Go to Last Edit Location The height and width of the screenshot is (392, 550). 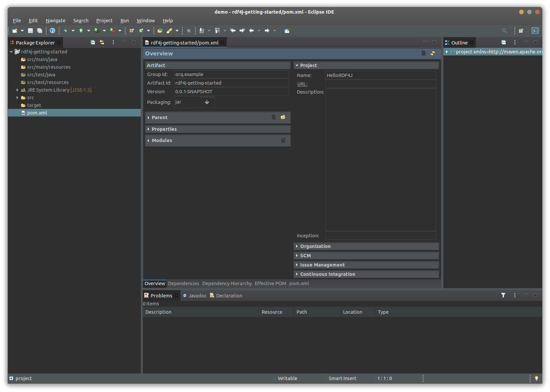(x=233, y=31)
